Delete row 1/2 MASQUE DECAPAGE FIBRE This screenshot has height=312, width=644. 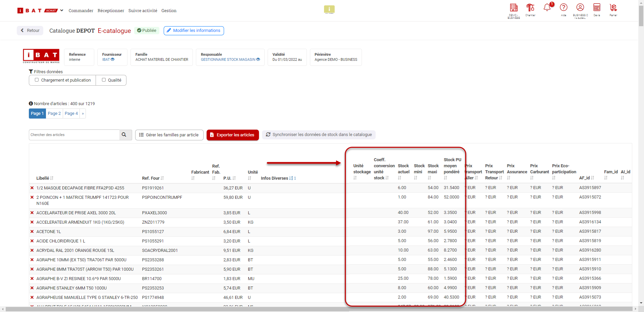tap(32, 188)
